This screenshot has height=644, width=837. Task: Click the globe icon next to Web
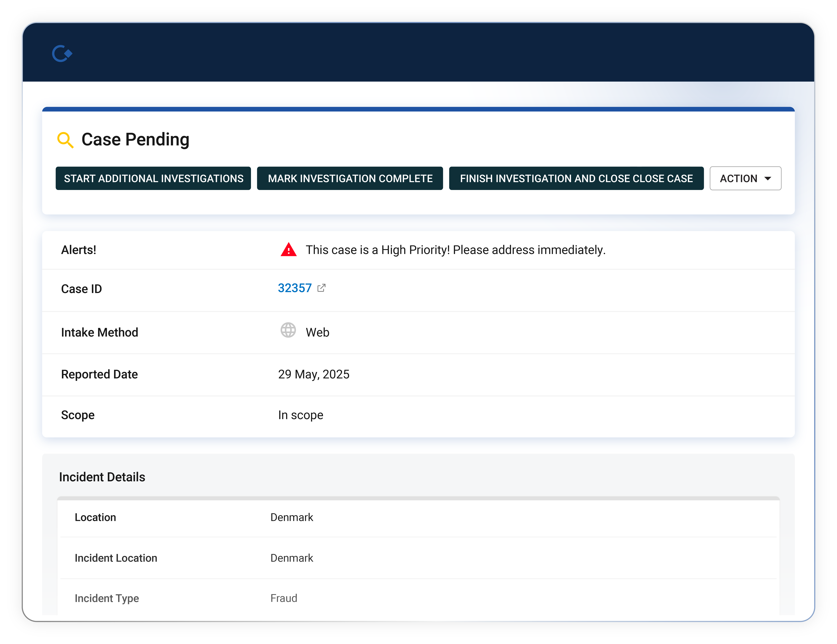point(288,330)
